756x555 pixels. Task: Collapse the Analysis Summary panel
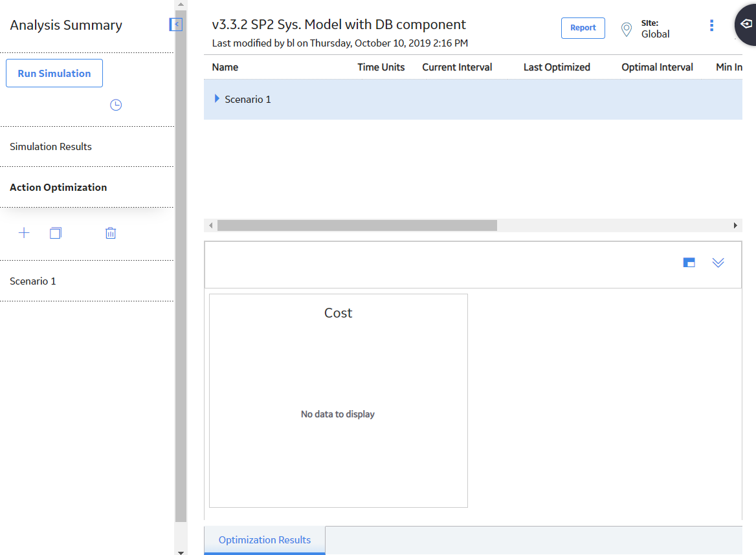point(175,25)
